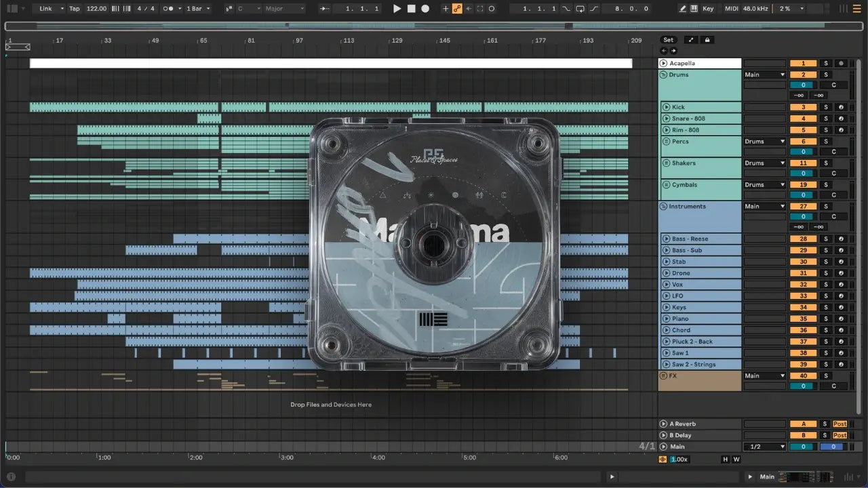Click the Main track volume value 0
The image size is (868, 488).
[x=803, y=447]
